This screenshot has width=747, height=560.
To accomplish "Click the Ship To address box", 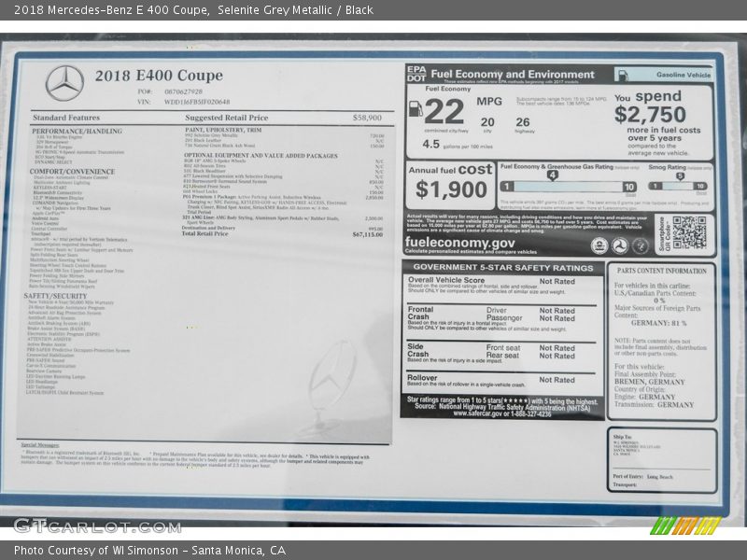I will [x=661, y=459].
